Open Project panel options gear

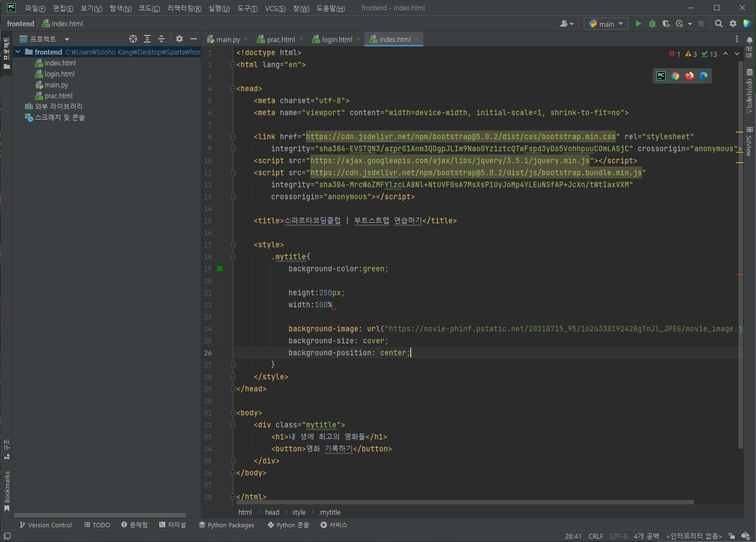click(x=179, y=39)
